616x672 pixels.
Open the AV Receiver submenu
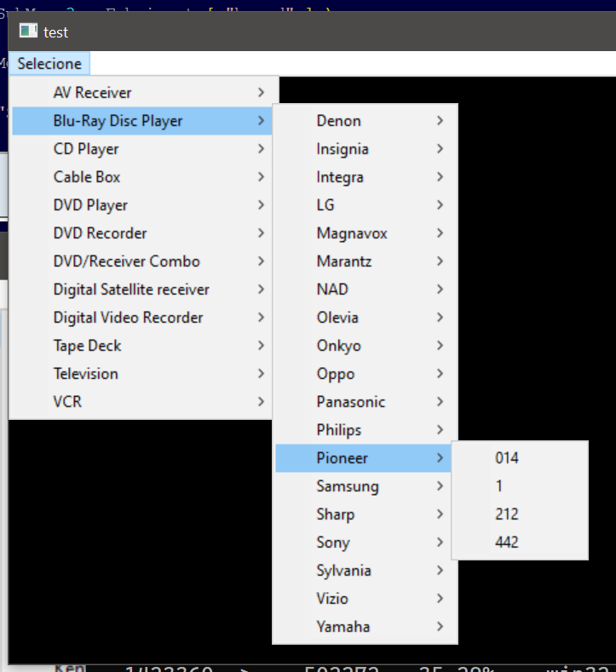(x=142, y=93)
